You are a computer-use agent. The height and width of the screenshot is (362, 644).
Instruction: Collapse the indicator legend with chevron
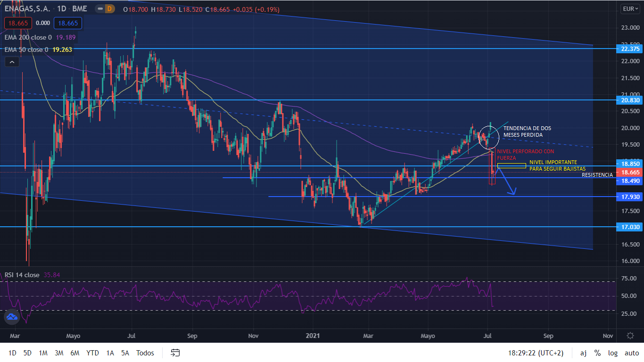click(12, 61)
